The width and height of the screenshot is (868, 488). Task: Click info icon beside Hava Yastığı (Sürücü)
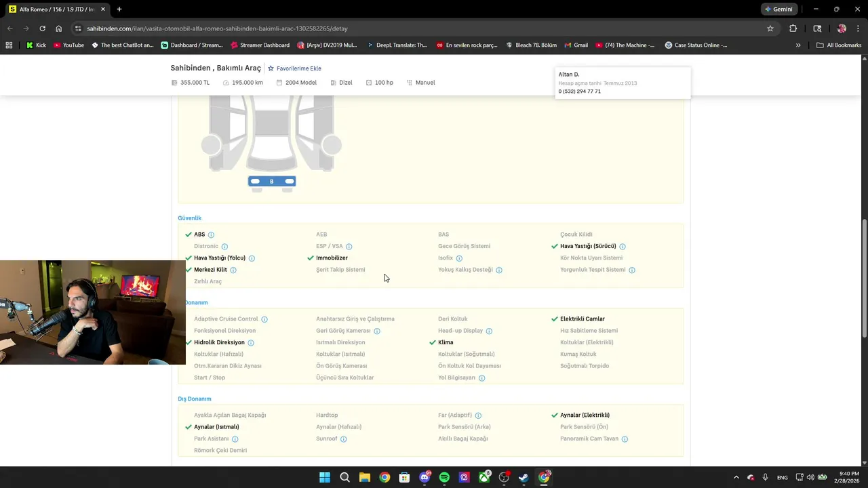623,247
